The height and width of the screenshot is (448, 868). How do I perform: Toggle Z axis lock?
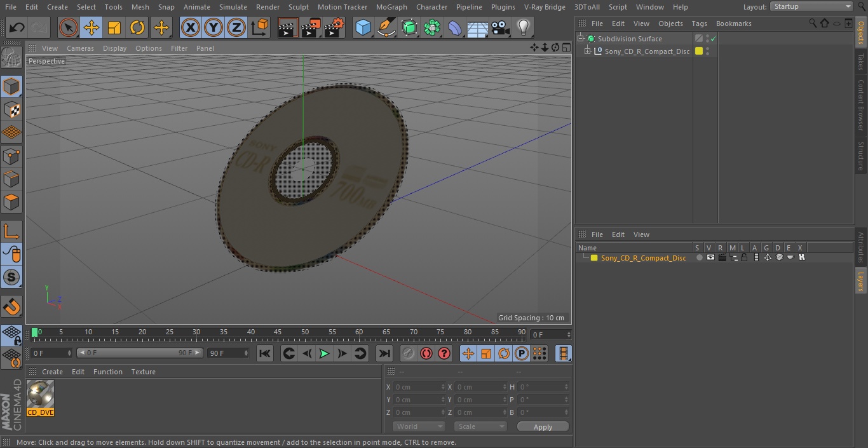coord(236,28)
